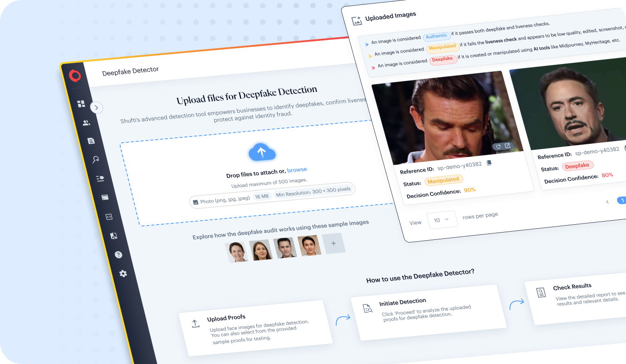The height and width of the screenshot is (364, 626).
Task: Open the compare icon in the sidebar
Action: (114, 236)
